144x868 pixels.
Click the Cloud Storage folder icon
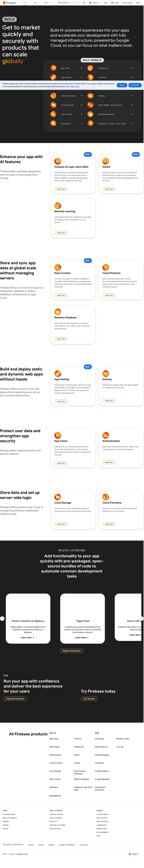pyautogui.click(x=53, y=105)
